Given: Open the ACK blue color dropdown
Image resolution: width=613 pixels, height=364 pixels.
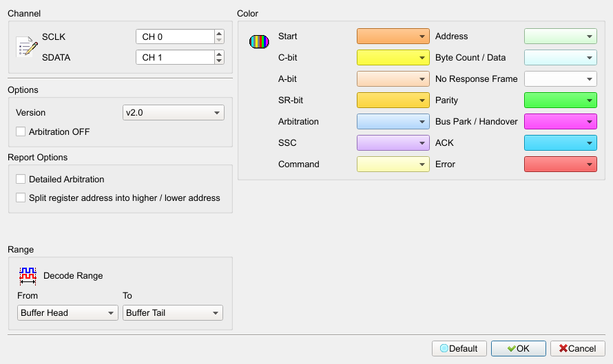Looking at the screenshot, I should pos(560,143).
